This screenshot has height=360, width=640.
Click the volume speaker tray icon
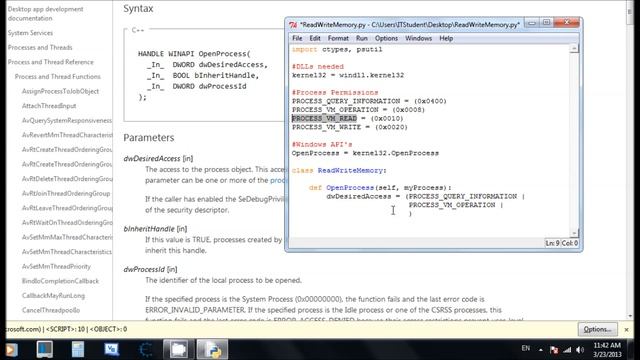click(x=580, y=350)
